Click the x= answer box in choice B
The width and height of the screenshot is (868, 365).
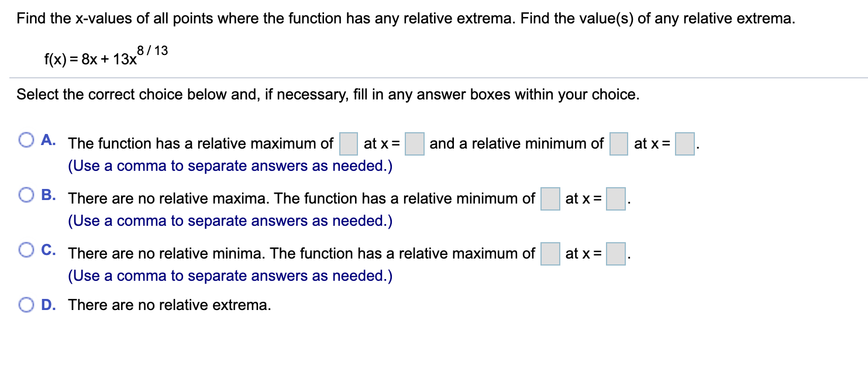tap(615, 198)
